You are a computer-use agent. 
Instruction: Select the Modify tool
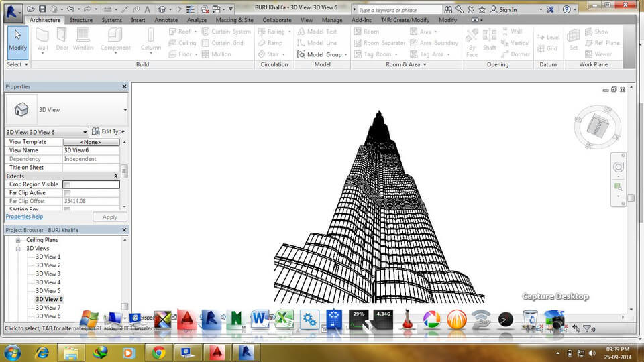17,42
